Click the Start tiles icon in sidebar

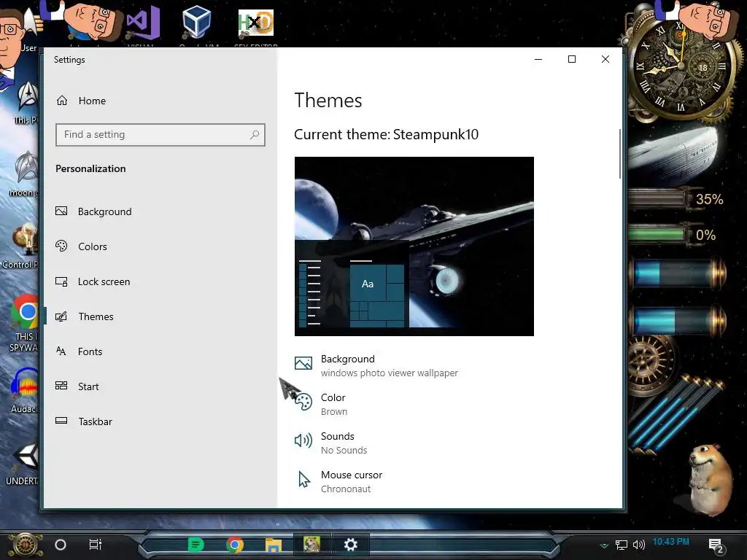click(61, 385)
